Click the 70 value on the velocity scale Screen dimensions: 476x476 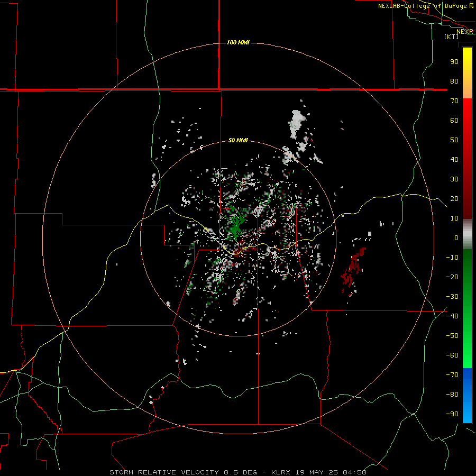click(454, 101)
